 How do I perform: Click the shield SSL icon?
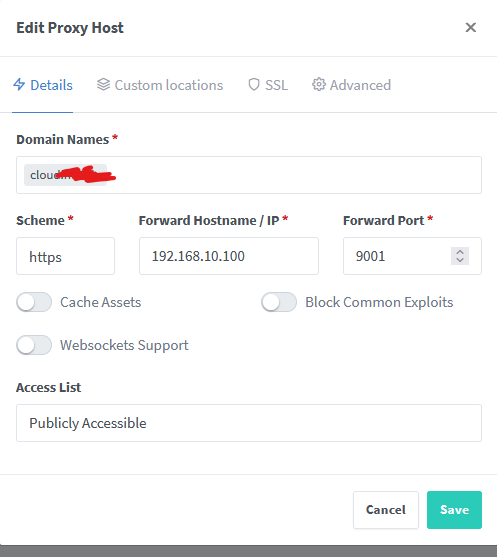(x=254, y=85)
